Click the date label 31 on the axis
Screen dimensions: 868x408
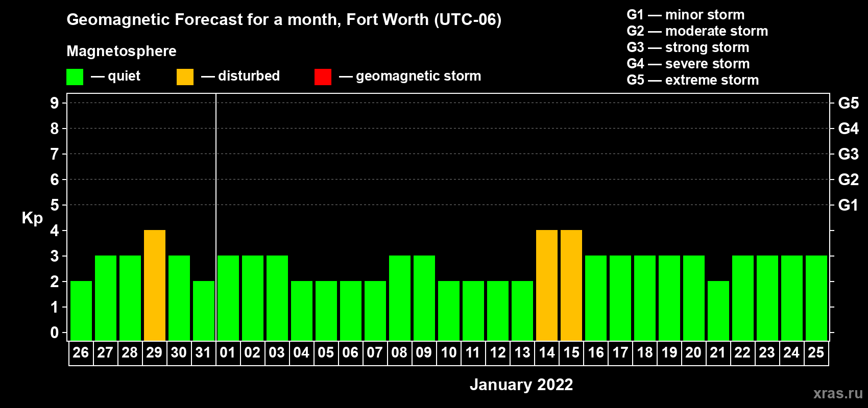coord(203,353)
